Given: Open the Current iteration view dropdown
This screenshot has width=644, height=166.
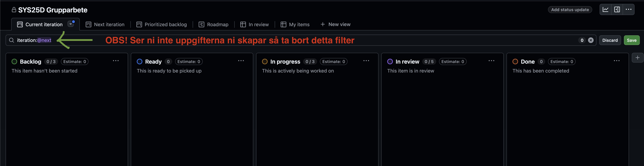Looking at the screenshot, I should pos(71,24).
